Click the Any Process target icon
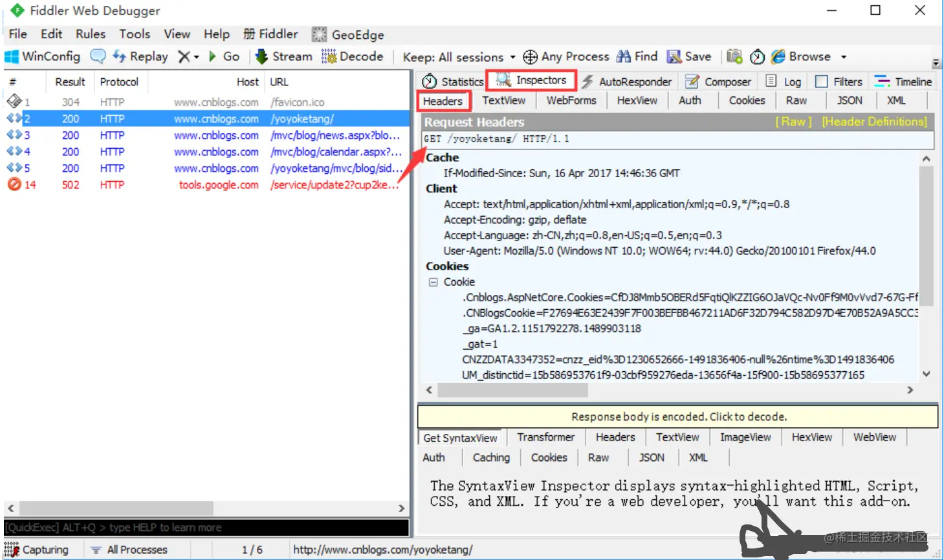The width and height of the screenshot is (944, 560). (x=530, y=57)
